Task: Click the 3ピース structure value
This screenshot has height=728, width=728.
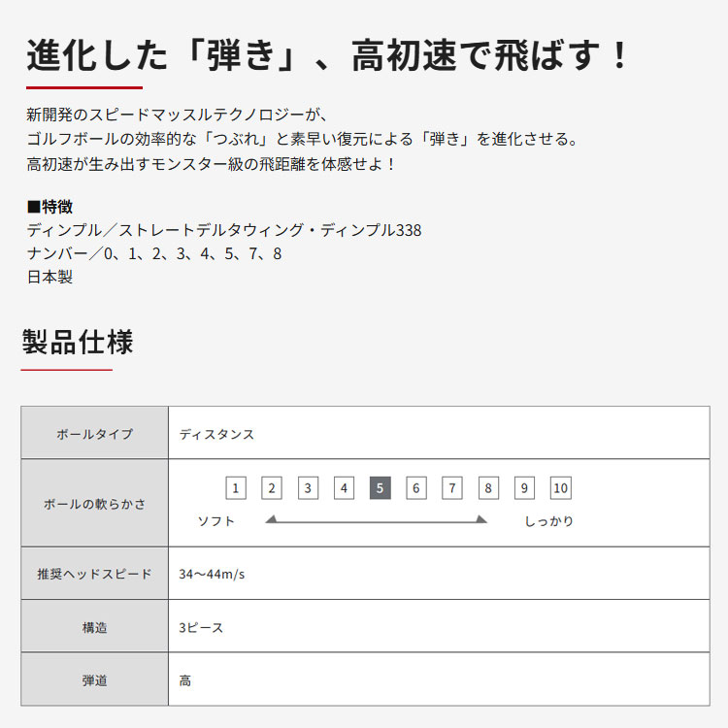Action: point(201,628)
